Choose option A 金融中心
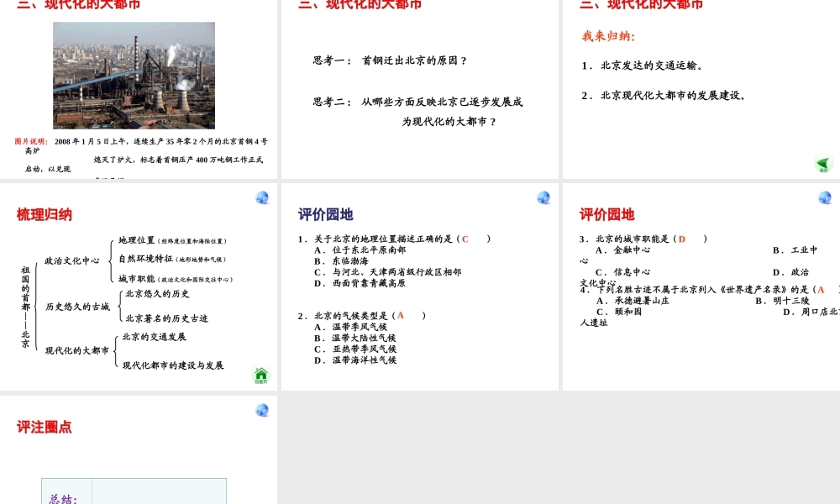 point(623,250)
